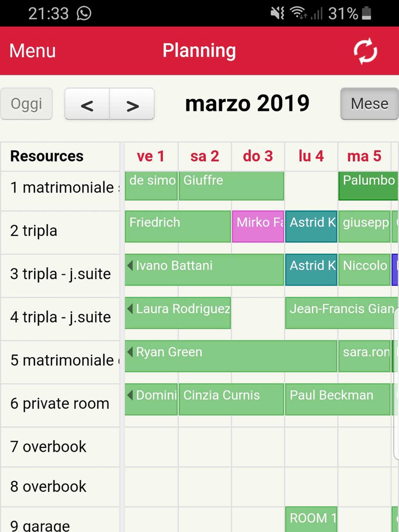Go to previous month with the back arrow
Image resolution: width=399 pixels, height=532 pixels.
point(87,104)
